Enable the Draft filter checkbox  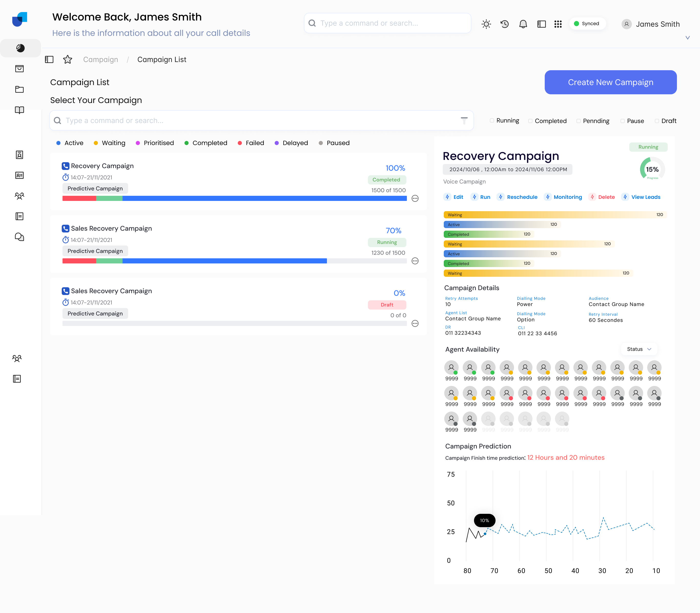[656, 121]
